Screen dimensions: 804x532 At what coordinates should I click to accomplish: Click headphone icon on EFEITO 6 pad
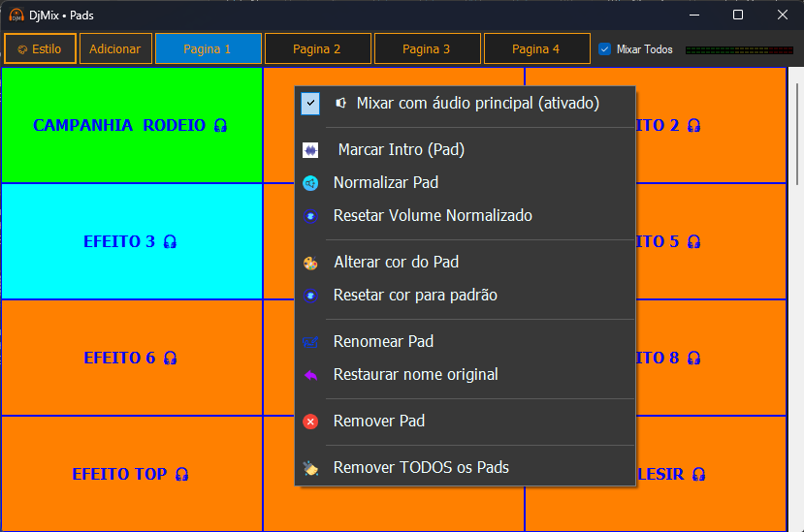pyautogui.click(x=170, y=358)
